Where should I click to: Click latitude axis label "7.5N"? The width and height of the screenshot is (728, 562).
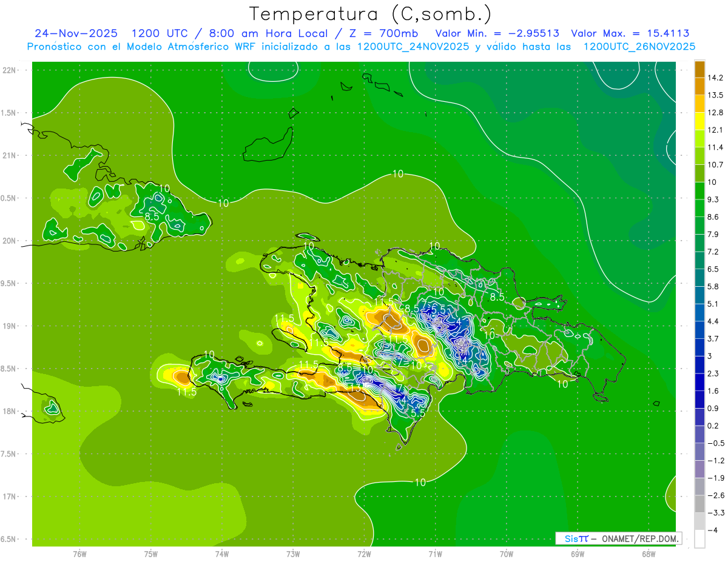[8, 454]
